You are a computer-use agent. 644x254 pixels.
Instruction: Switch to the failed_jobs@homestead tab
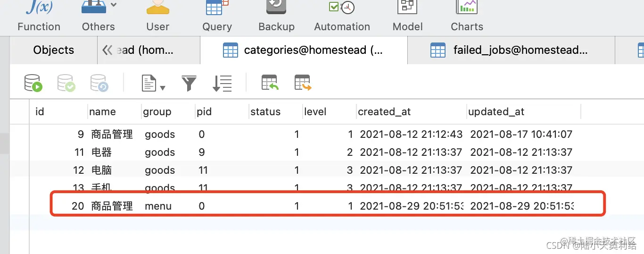click(x=511, y=50)
